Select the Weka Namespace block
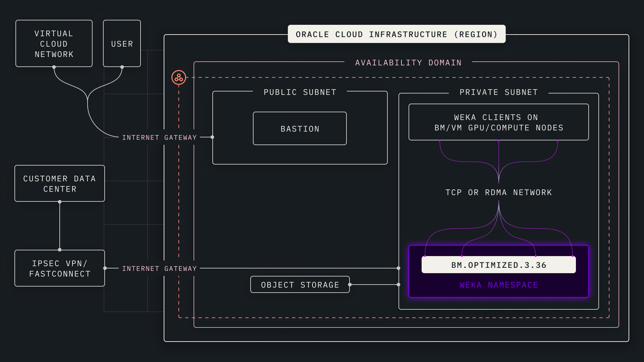This screenshot has height=362, width=644. (498, 285)
